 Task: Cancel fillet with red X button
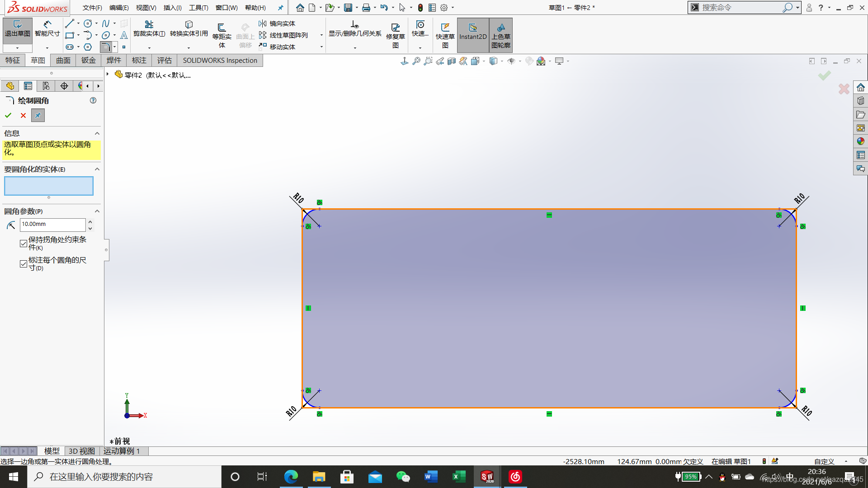[23, 116]
